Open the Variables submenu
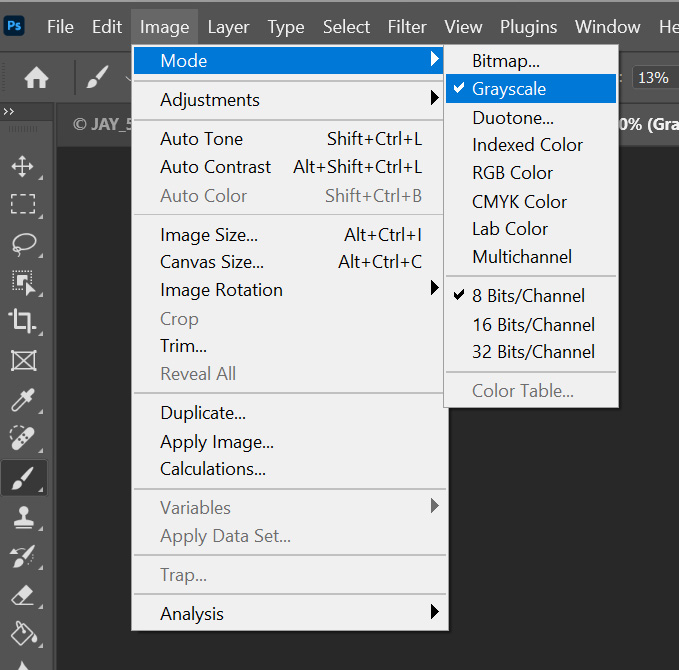 (x=288, y=508)
